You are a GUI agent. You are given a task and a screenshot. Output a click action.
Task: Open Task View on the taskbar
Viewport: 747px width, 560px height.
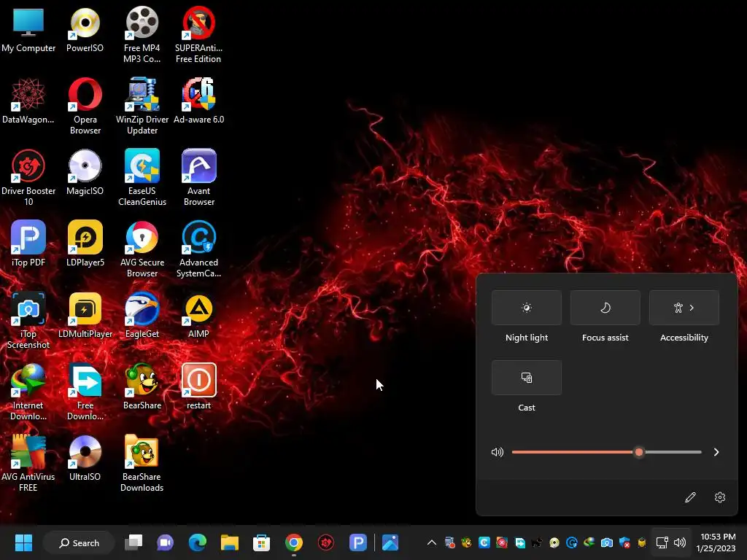pyautogui.click(x=133, y=542)
